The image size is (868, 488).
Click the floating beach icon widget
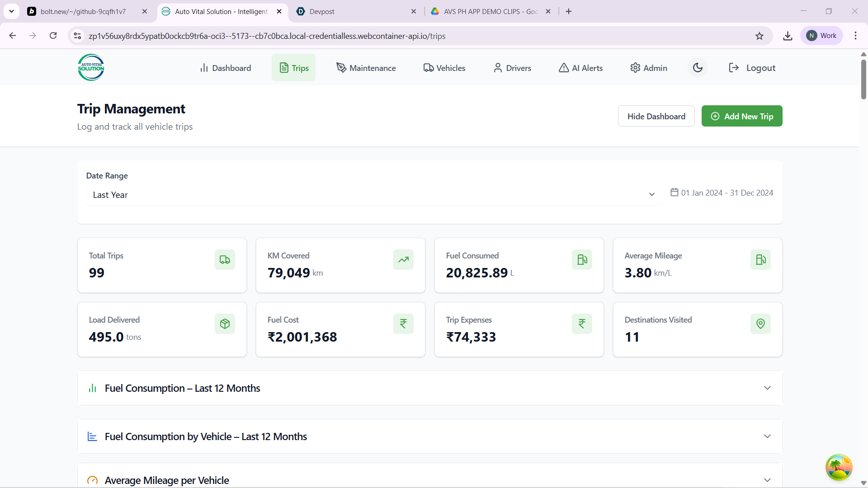coord(839,467)
